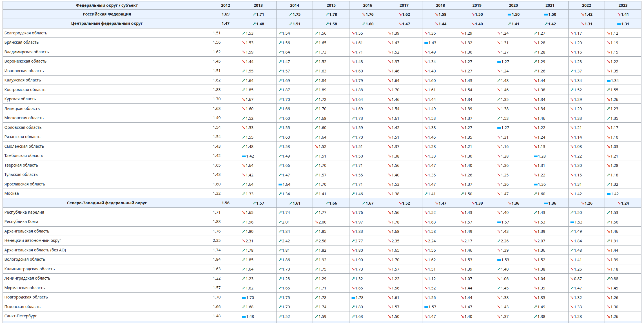644x323 pixels.
Task: Click the 2023 column header
Action: tap(623, 5)
